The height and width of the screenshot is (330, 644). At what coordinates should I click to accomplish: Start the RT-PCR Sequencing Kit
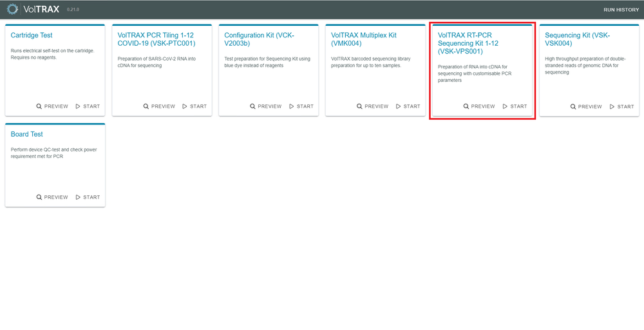coord(515,106)
